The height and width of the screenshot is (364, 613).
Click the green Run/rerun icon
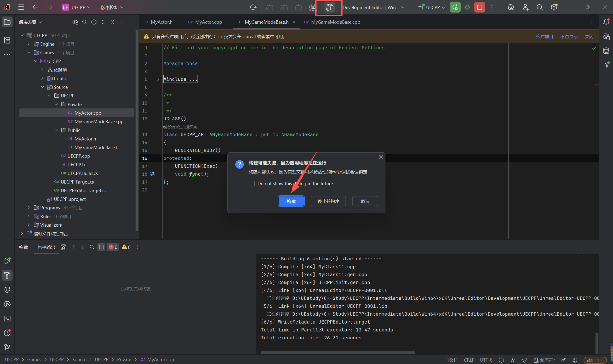pyautogui.click(x=455, y=7)
